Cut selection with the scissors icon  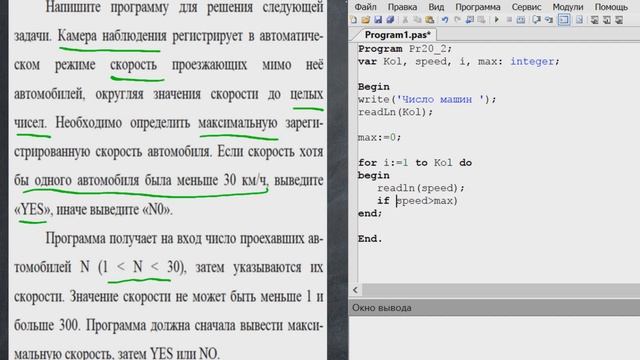click(x=405, y=20)
